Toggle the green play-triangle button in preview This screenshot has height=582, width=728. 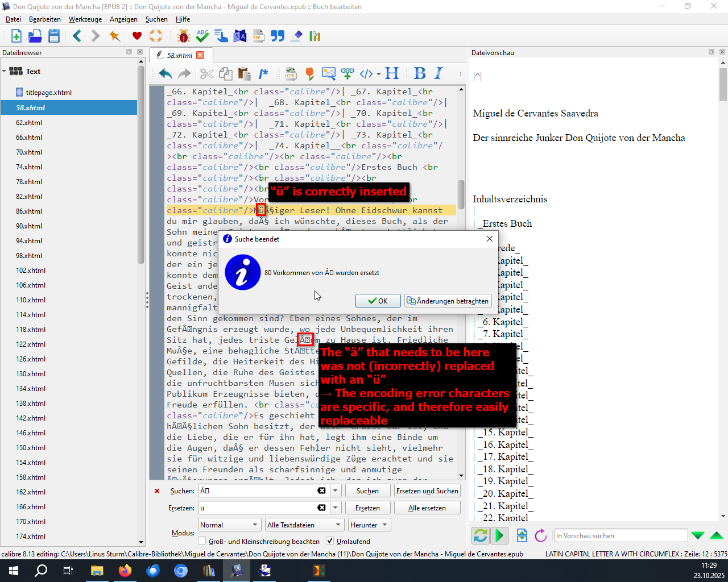499,535
